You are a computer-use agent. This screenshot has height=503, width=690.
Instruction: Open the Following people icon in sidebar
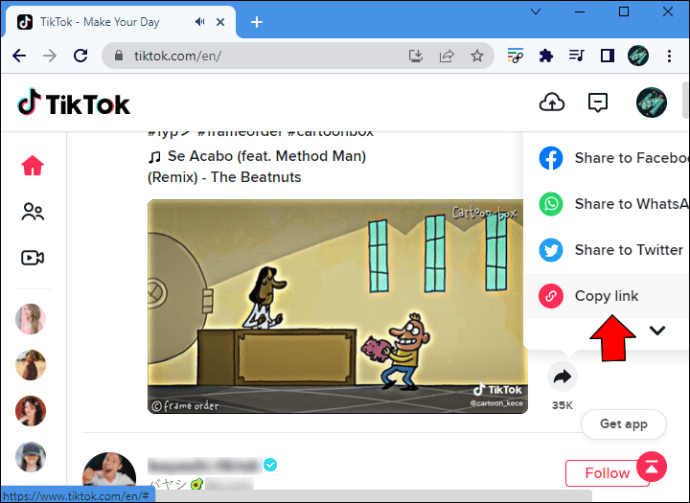(33, 212)
